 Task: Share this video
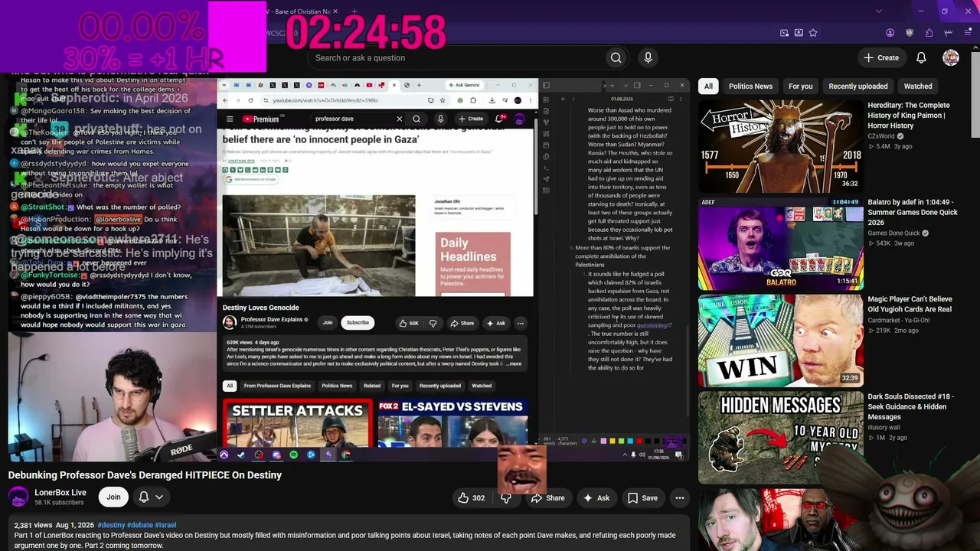[x=547, y=498]
